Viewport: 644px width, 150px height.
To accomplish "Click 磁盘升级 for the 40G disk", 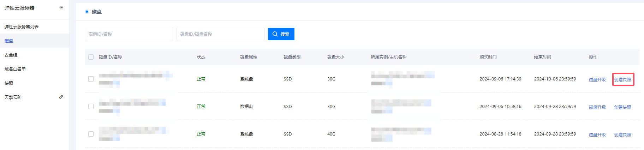I will [x=597, y=135].
